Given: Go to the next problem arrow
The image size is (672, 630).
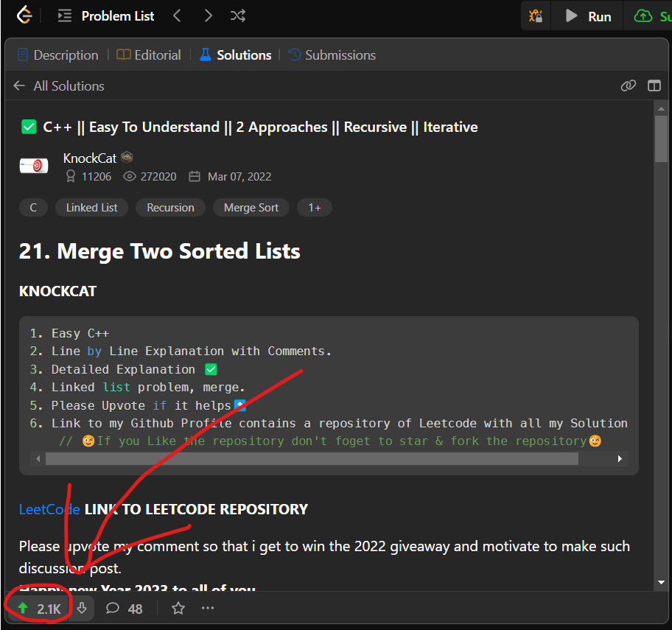Looking at the screenshot, I should click(208, 15).
